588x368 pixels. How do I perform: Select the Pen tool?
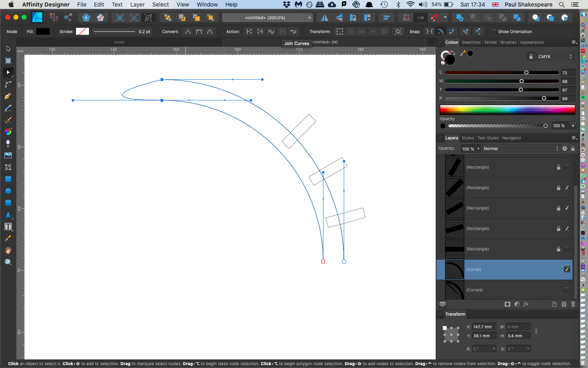pyautogui.click(x=8, y=96)
